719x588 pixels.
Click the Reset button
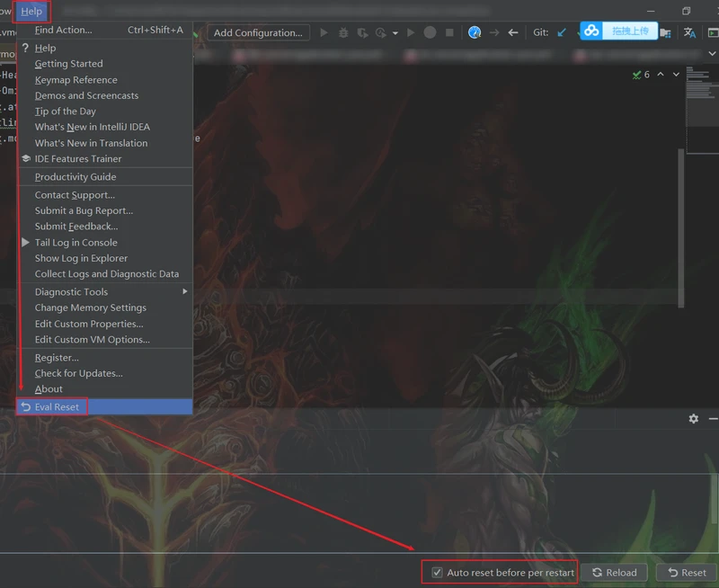tap(687, 573)
